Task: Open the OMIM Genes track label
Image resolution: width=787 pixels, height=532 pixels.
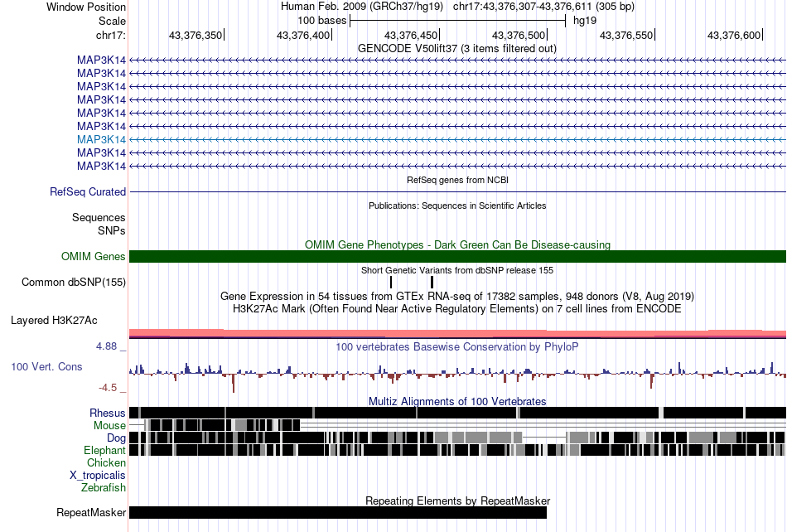Action: point(93,256)
